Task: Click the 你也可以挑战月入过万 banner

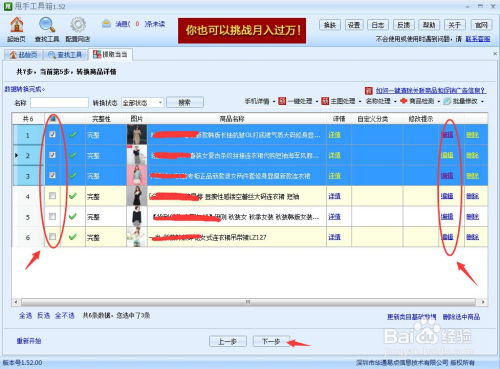Action: tap(242, 31)
